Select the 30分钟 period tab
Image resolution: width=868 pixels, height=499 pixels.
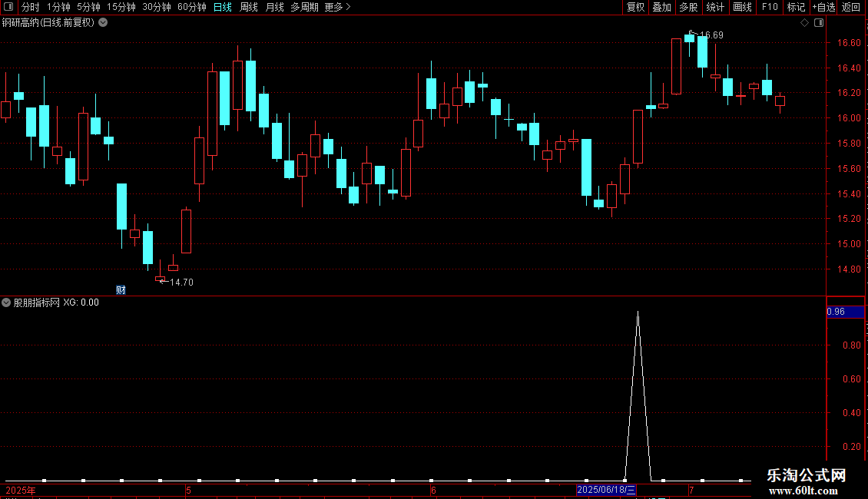(156, 7)
